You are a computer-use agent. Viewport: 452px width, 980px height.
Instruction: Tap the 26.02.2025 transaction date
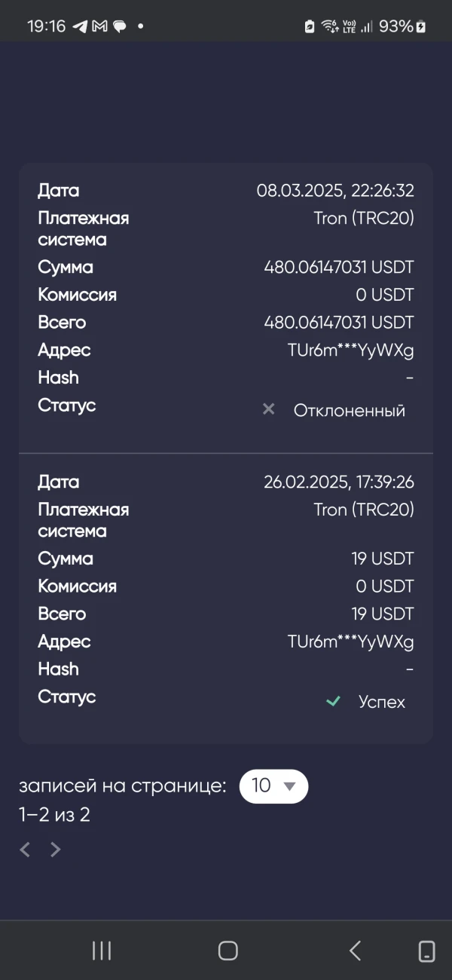click(338, 482)
